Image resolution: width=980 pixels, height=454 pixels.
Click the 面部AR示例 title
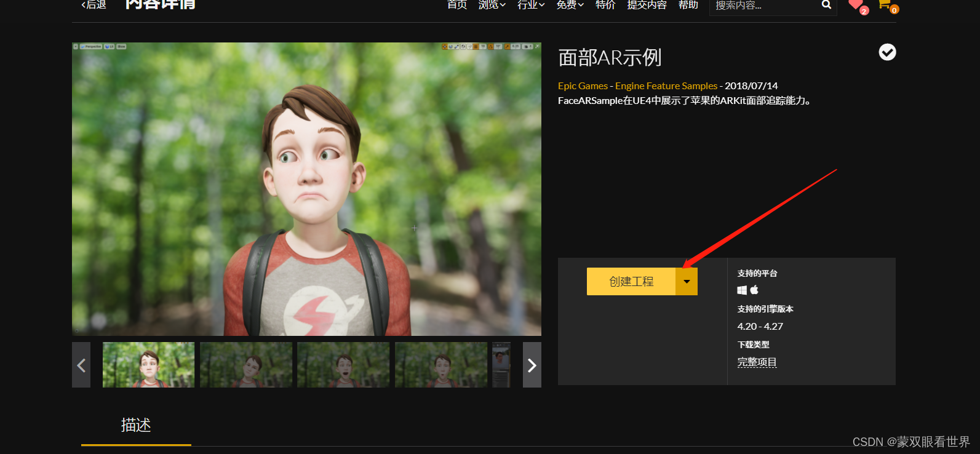click(610, 58)
